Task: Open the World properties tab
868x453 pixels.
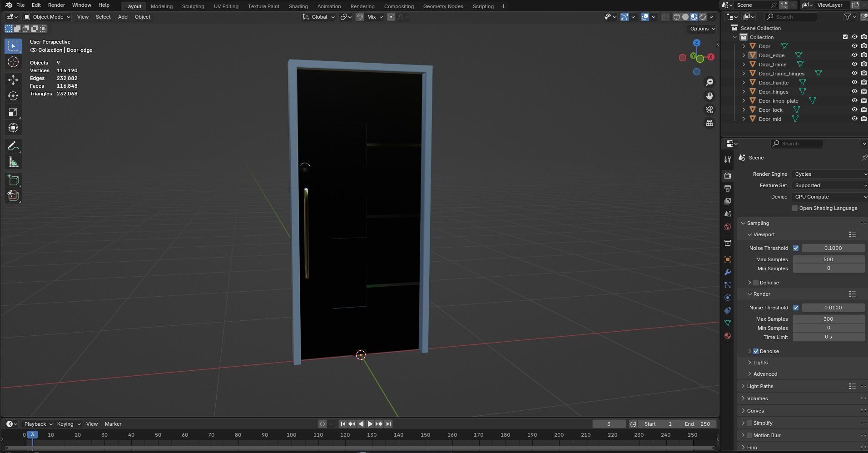Action: point(728,227)
